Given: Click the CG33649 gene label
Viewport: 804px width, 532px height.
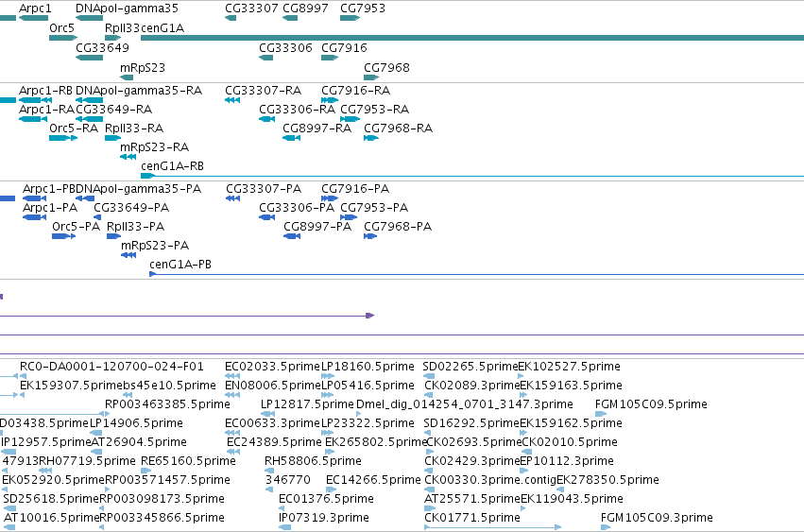Looking at the screenshot, I should click(103, 48).
